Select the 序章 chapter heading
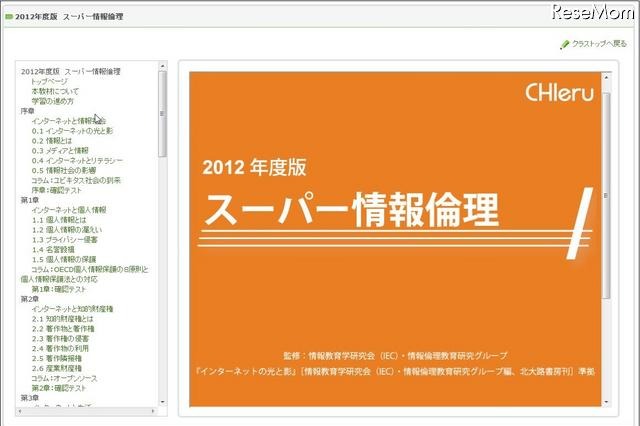 point(28,111)
